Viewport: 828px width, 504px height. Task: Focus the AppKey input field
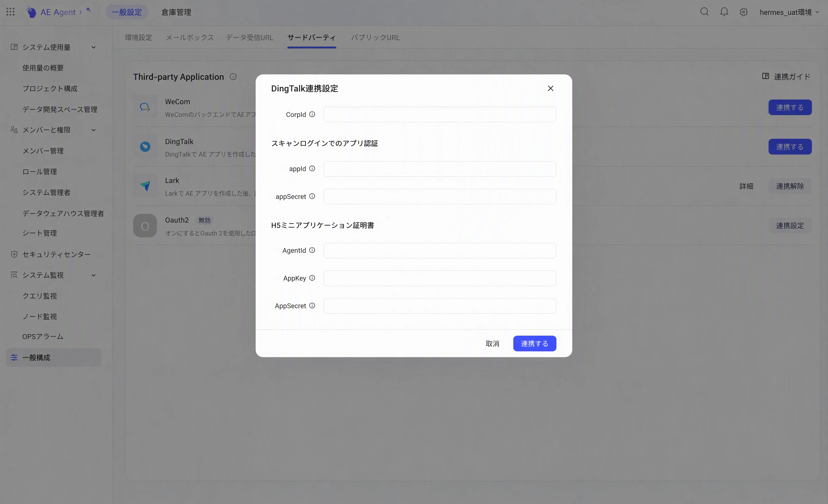pos(439,278)
